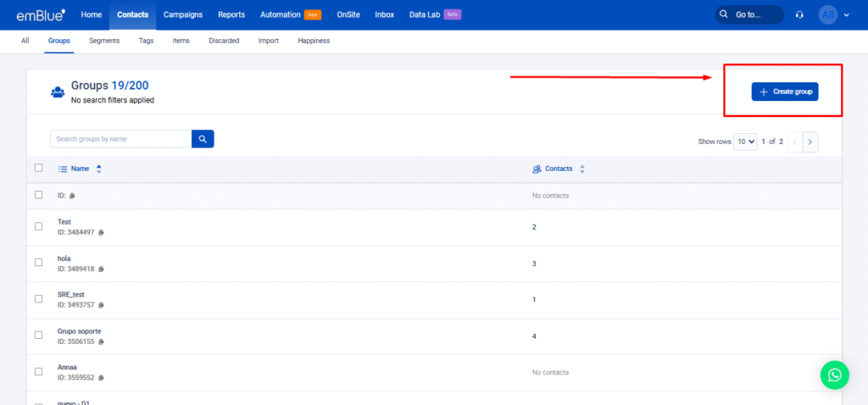Viewport: 868px width, 405px height.
Task: Click the Search groups by name field
Action: [x=120, y=139]
